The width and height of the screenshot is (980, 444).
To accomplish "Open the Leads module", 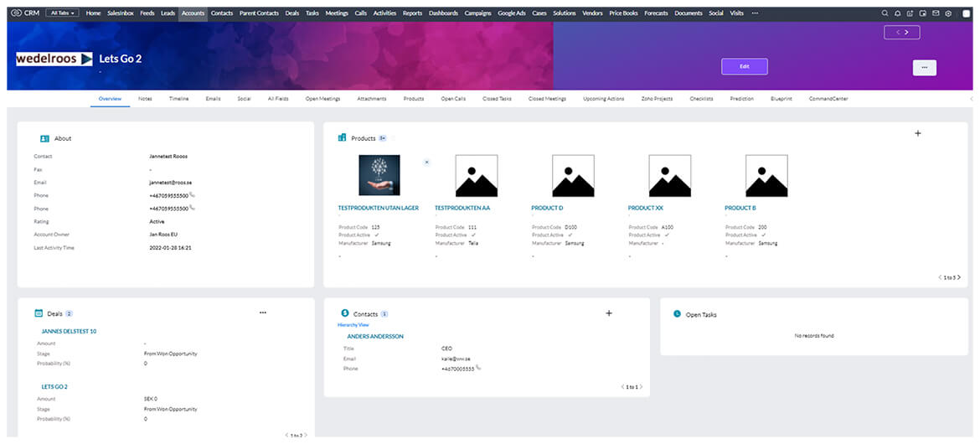I will pyautogui.click(x=168, y=13).
